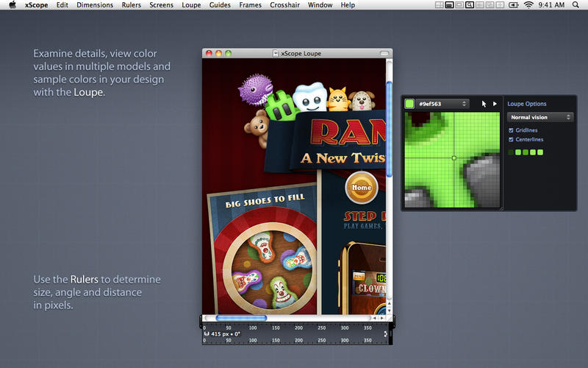Click the horizontal scrollbar thumb in Loupe window
Image resolution: width=588 pixels, height=368 pixels.
[x=241, y=318]
